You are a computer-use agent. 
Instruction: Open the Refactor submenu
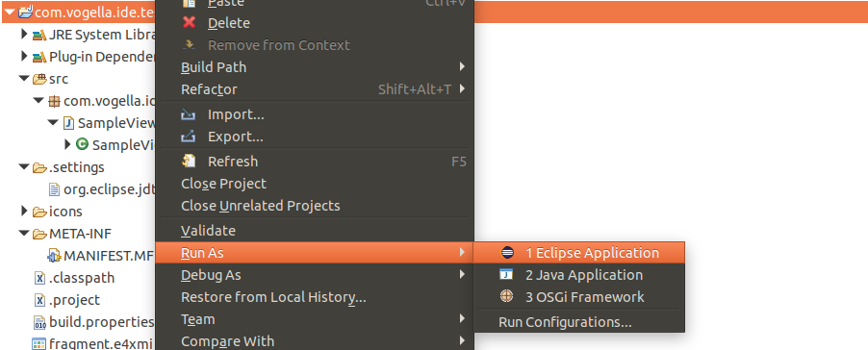click(x=315, y=89)
